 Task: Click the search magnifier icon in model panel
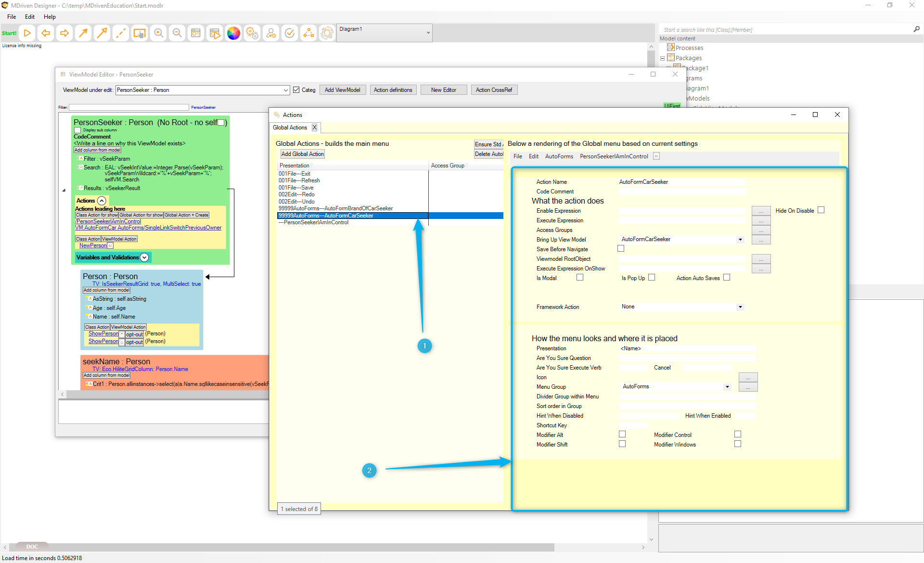tap(916, 29)
